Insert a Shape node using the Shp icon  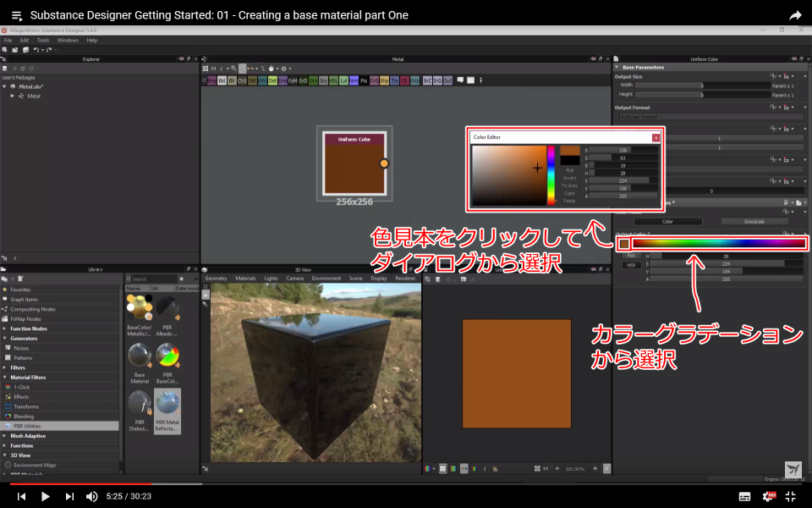click(384, 81)
